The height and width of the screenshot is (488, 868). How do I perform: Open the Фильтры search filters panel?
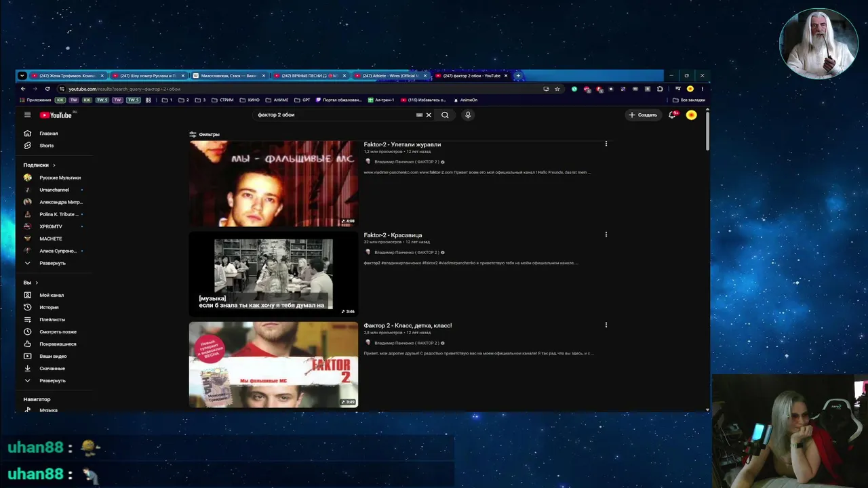(x=204, y=134)
